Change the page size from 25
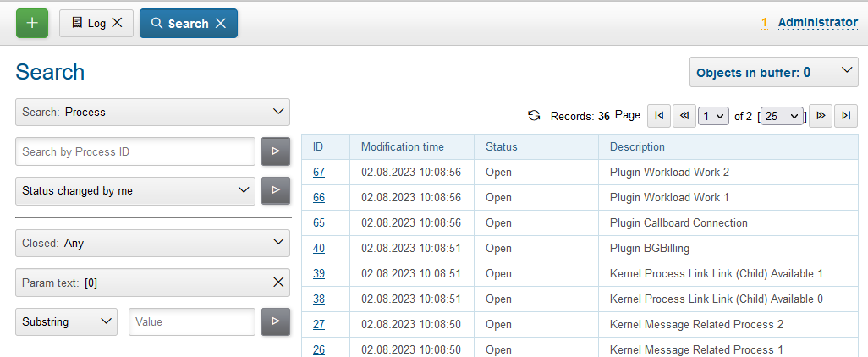868x357 pixels. tap(782, 117)
